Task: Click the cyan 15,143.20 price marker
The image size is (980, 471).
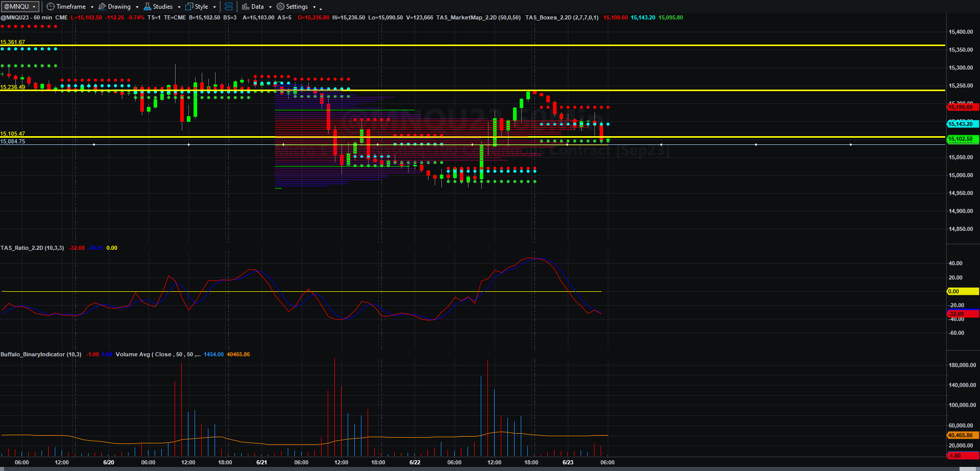Action: tap(963, 124)
